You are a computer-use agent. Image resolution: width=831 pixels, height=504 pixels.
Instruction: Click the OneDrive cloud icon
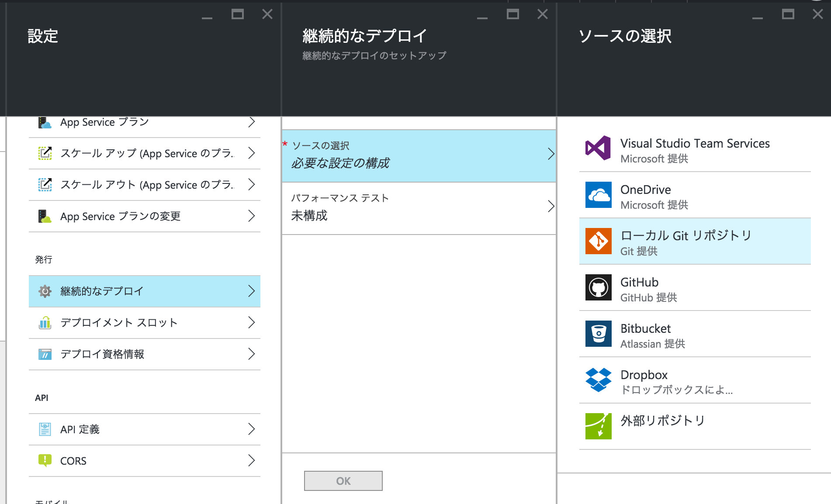[x=598, y=195]
